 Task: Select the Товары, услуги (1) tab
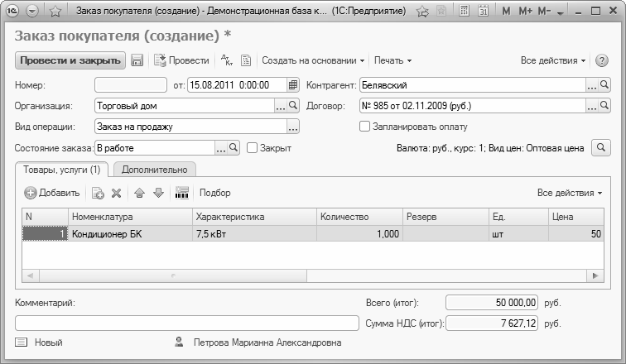pyautogui.click(x=62, y=170)
